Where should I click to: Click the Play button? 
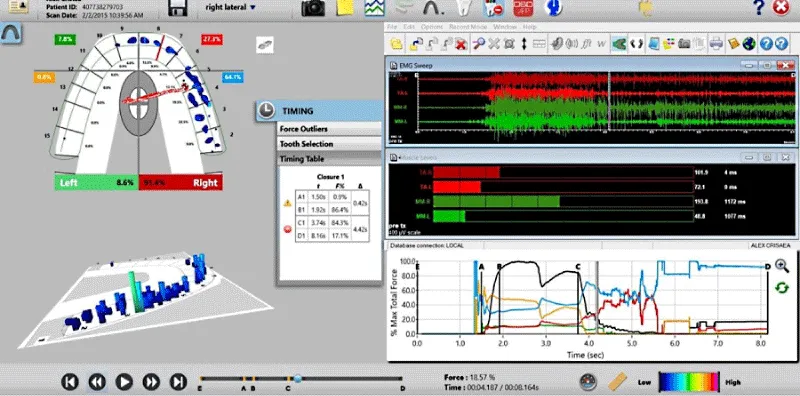[124, 382]
